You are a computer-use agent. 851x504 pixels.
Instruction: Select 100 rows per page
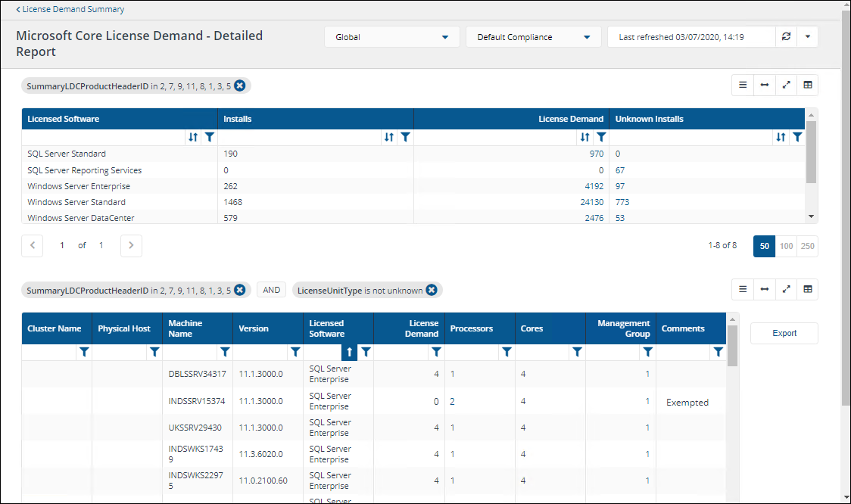[786, 246]
